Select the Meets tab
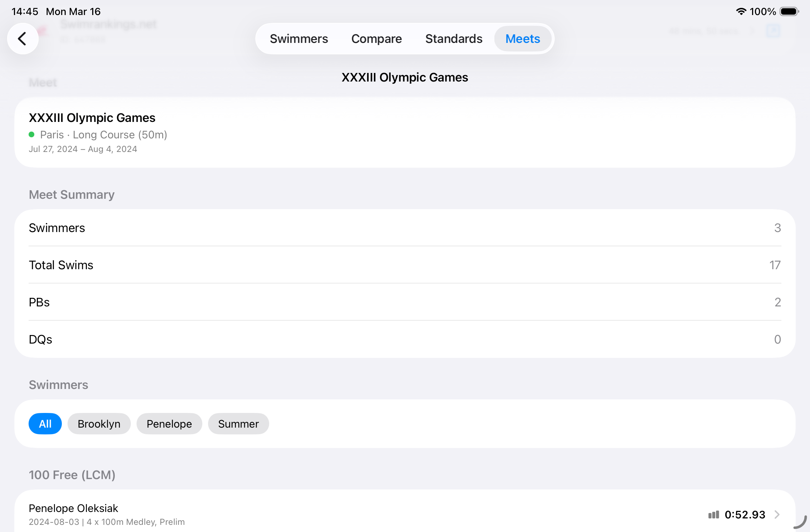The image size is (810, 532). [x=522, y=39]
